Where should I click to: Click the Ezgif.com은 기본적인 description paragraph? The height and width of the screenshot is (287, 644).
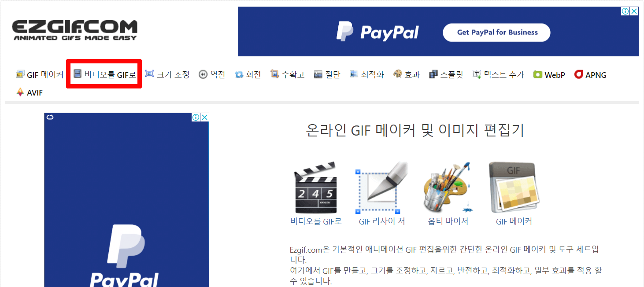point(446,265)
